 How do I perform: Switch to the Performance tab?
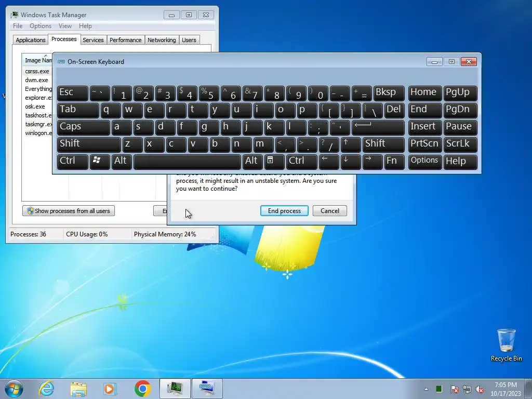[125, 40]
